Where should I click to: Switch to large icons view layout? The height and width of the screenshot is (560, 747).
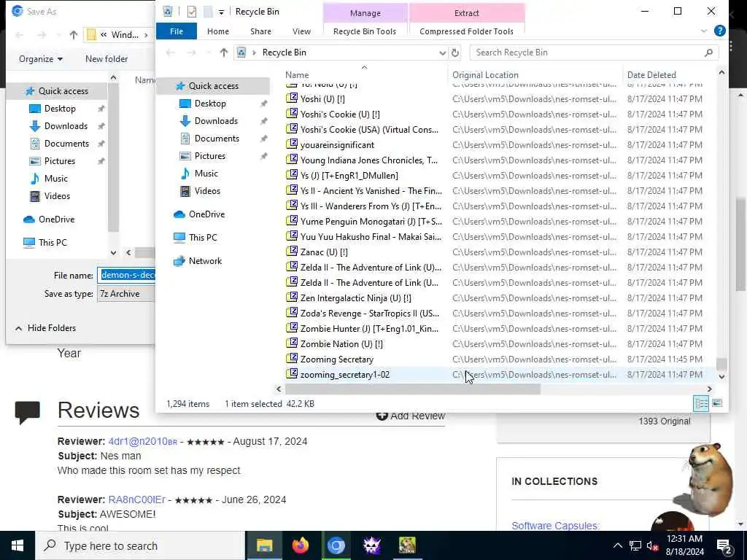pyautogui.click(x=717, y=404)
